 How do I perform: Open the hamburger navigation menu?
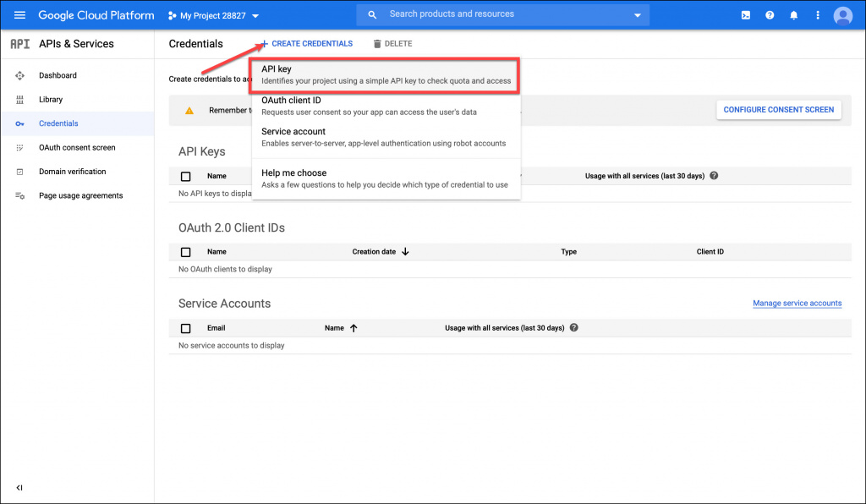tap(19, 15)
